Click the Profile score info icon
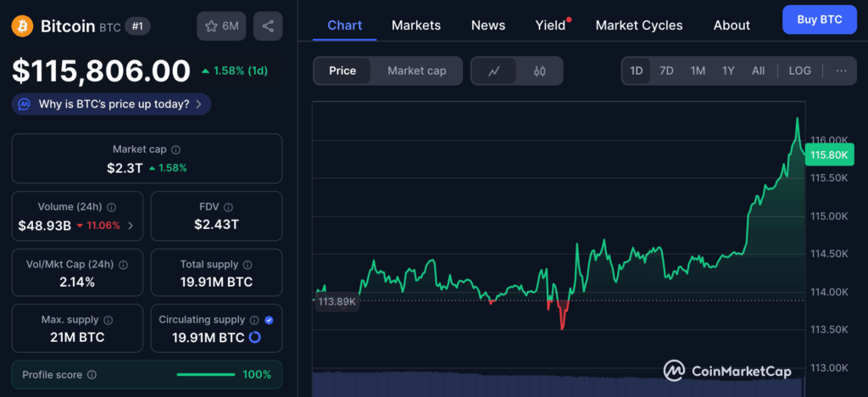The height and width of the screenshot is (397, 868). click(92, 375)
